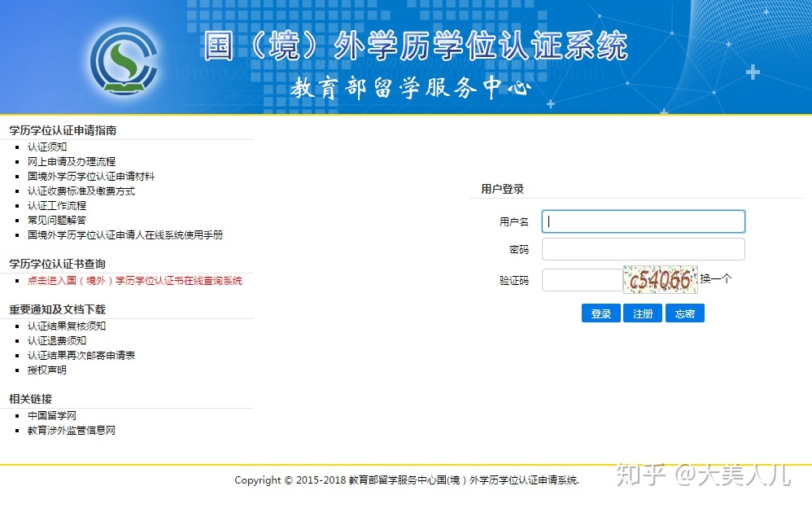The image size is (812, 508).
Task: Open 国境外学历学位认证申请材料 link
Action: (x=91, y=176)
